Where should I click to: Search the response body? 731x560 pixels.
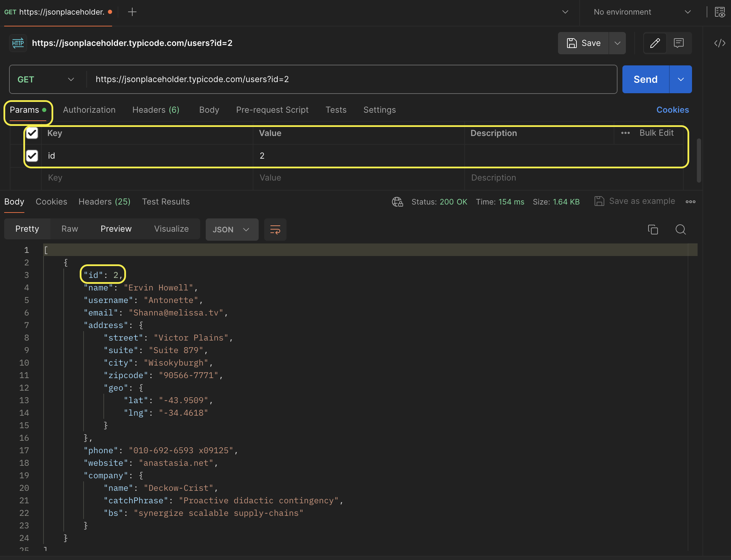681,230
